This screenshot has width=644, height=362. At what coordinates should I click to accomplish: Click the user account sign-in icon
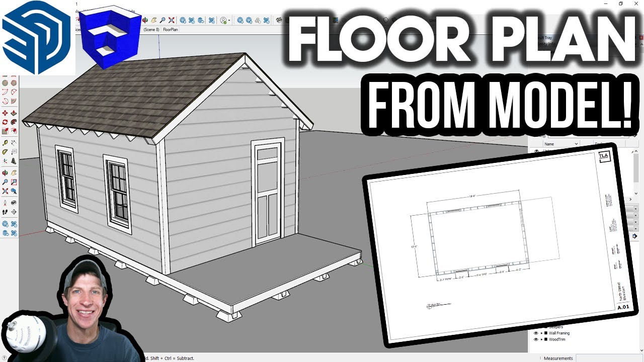point(223,20)
